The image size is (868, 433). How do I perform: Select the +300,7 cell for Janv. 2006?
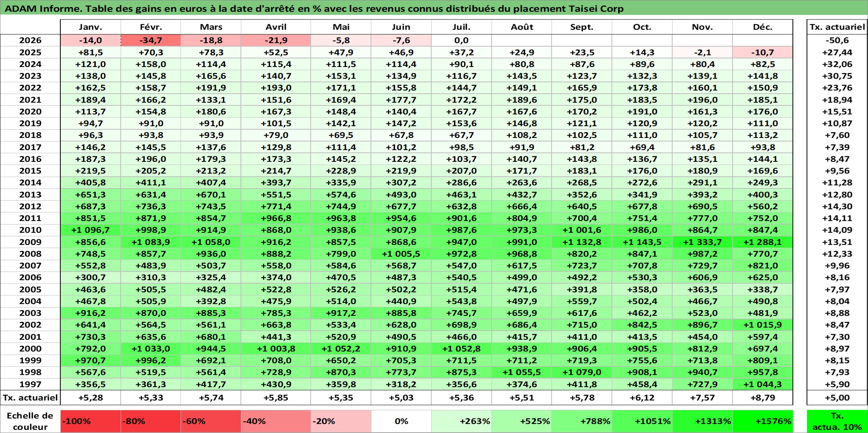click(90, 277)
